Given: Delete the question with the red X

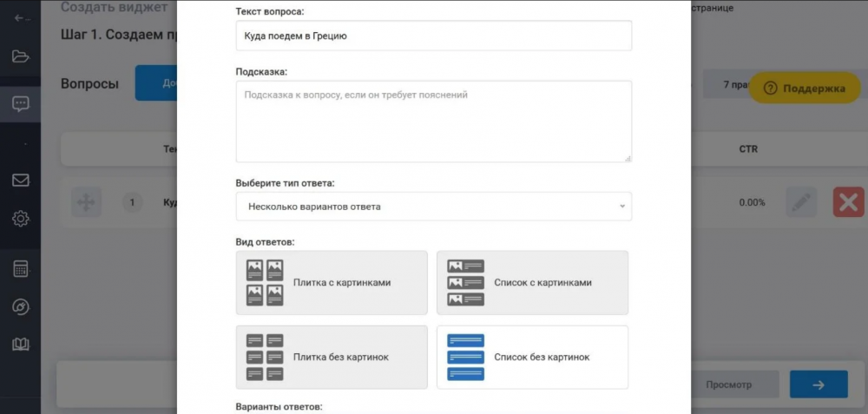Looking at the screenshot, I should click(848, 202).
